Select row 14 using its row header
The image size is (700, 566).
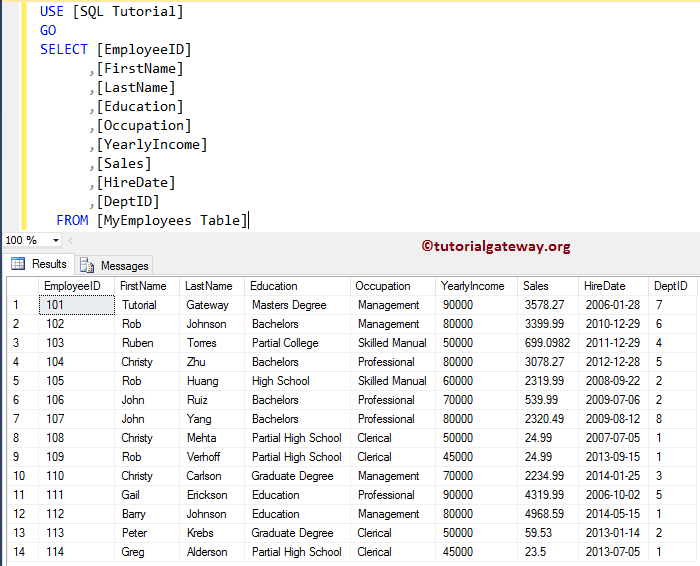(18, 552)
